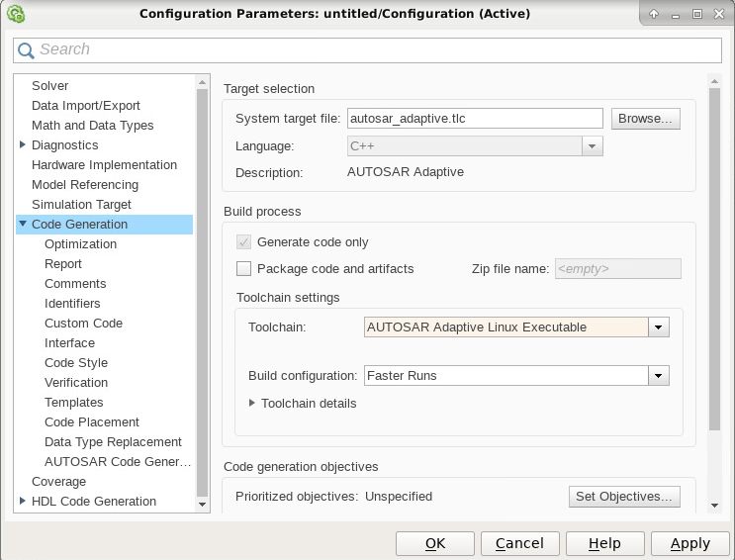Open the Data Import/Export pane

coord(86,106)
